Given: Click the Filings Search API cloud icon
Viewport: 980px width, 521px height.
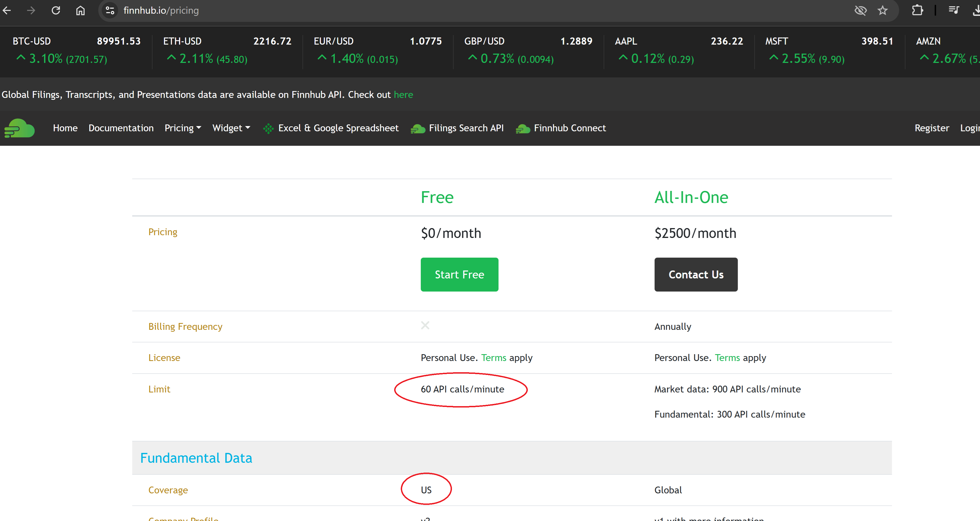Looking at the screenshot, I should 418,129.
